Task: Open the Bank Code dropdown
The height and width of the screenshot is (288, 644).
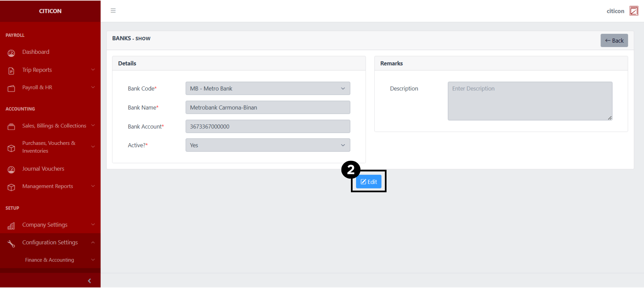Action: pyautogui.click(x=268, y=89)
